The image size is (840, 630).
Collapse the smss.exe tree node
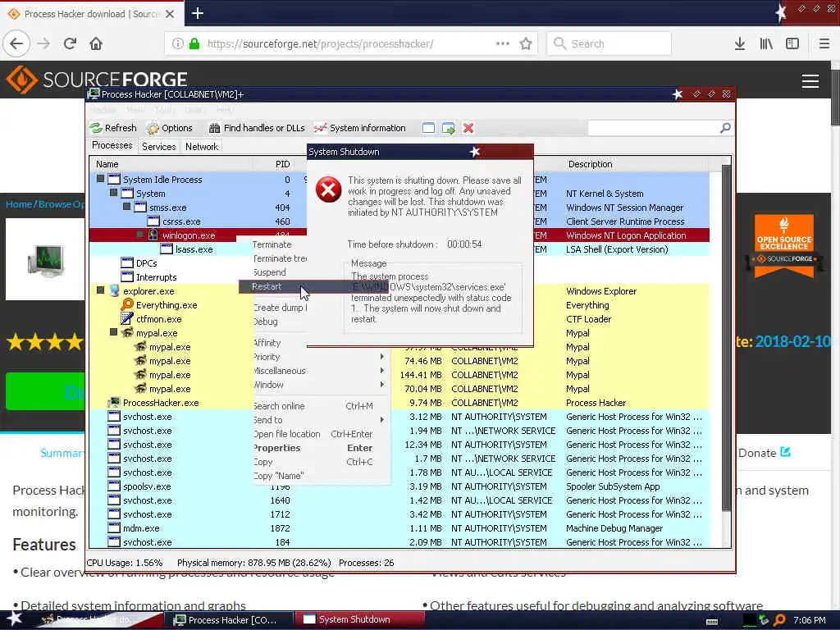(126, 207)
